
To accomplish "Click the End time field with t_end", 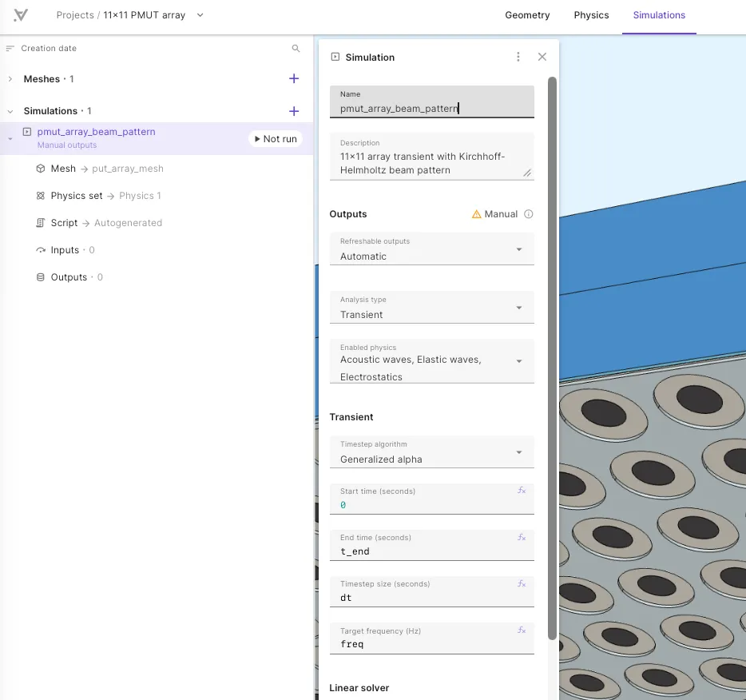I will pos(431,545).
